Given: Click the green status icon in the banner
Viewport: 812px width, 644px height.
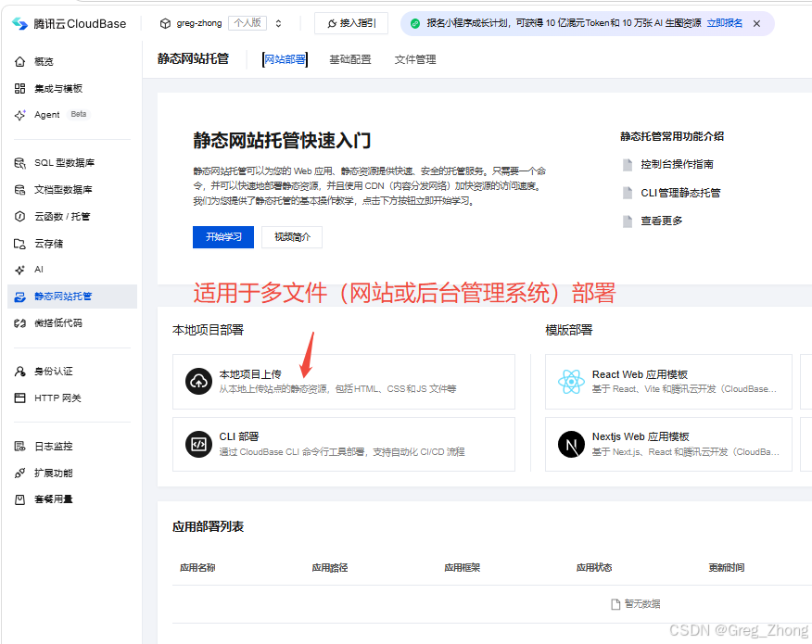Looking at the screenshot, I should click(x=414, y=24).
